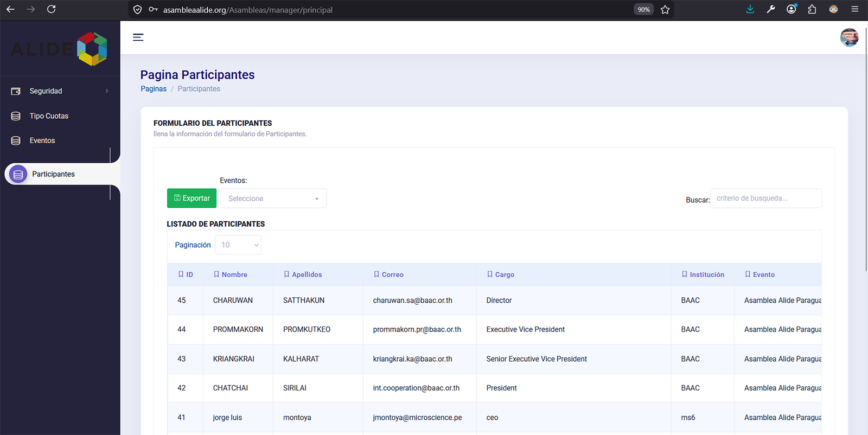The width and height of the screenshot is (868, 435).
Task: Click the extension avatar icon in browser toolbar
Action: tap(833, 9)
